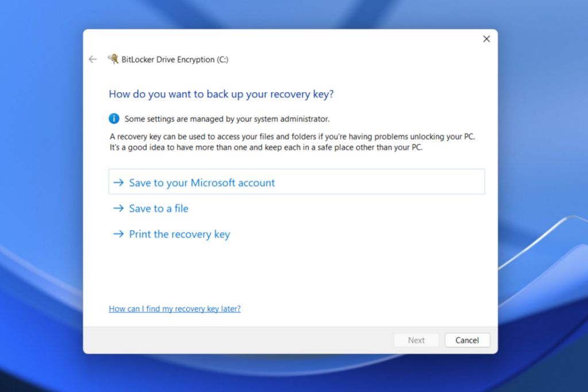This screenshot has height=392, width=588.
Task: Open How can I find my recovery key later
Action: (x=175, y=309)
